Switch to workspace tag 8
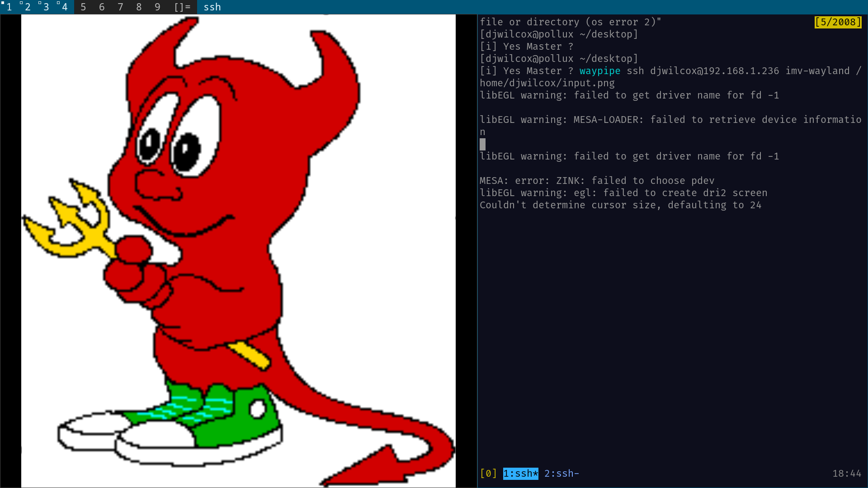 139,7
